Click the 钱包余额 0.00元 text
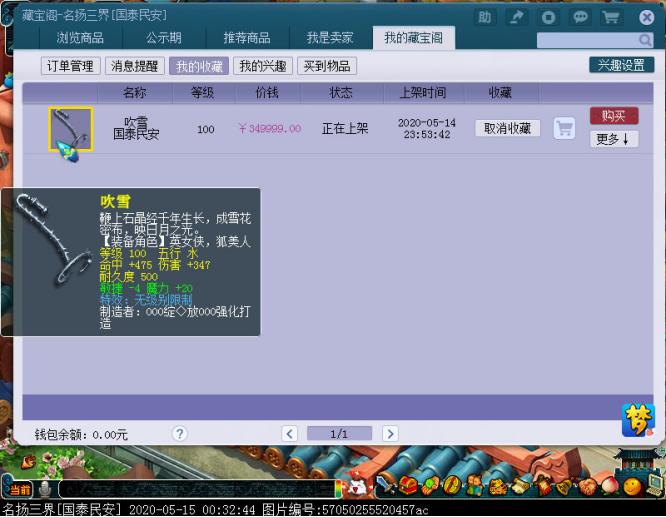The width and height of the screenshot is (666, 517). [81, 435]
